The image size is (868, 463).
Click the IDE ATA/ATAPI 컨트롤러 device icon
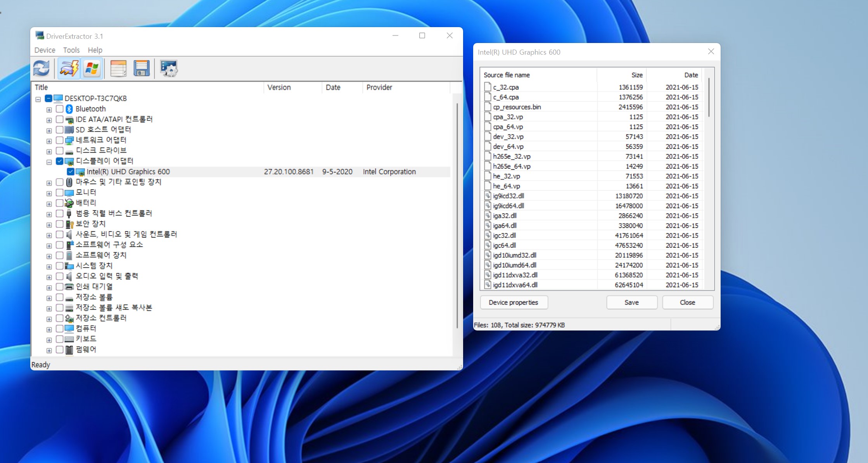click(69, 119)
